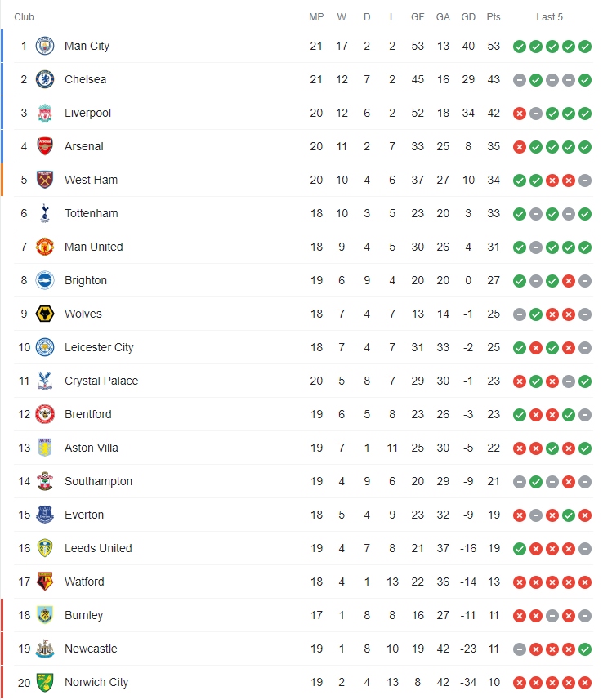This screenshot has width=612, height=700.
Task: Click the Pts column header
Action: click(x=494, y=17)
